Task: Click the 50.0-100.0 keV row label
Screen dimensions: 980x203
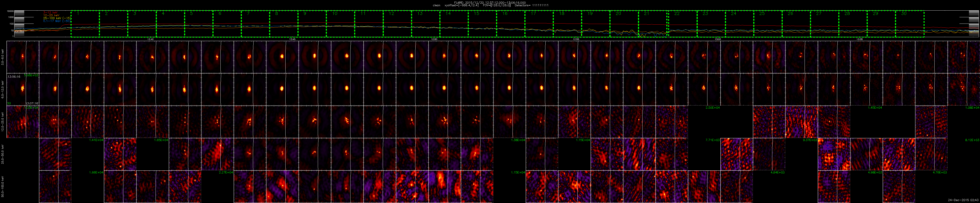Action: pos(3,186)
